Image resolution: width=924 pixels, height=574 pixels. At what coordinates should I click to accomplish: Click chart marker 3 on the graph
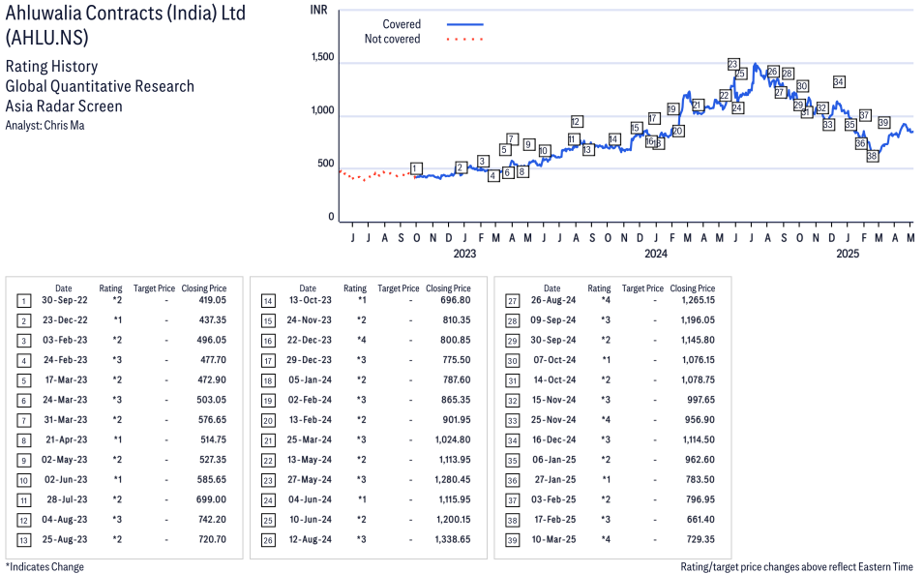point(483,161)
